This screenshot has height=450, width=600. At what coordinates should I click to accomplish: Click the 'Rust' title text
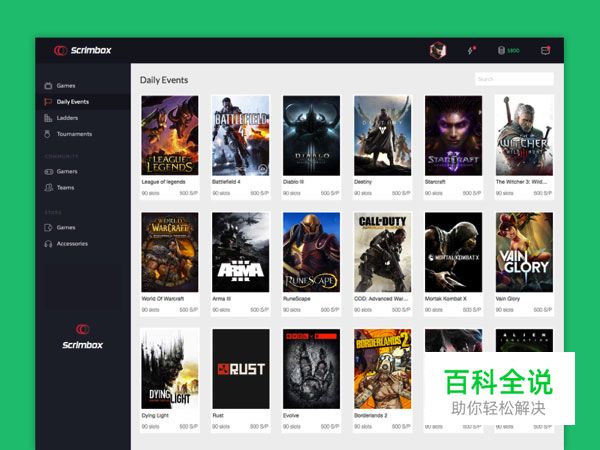pos(218,415)
